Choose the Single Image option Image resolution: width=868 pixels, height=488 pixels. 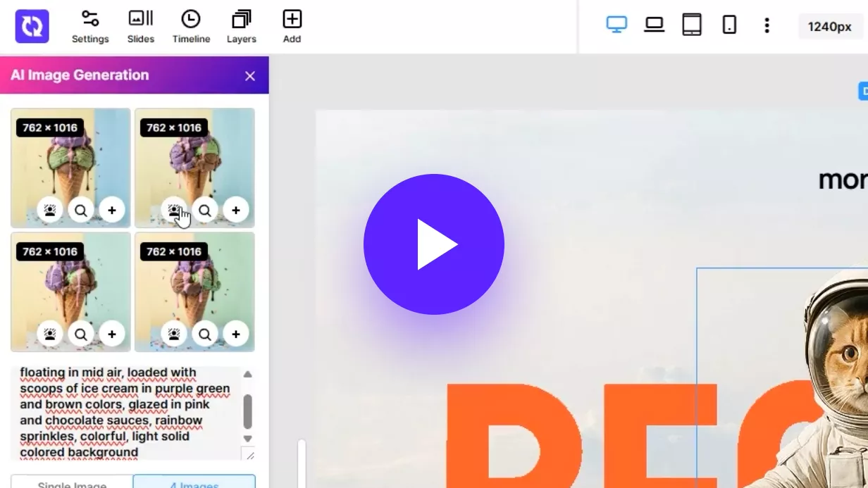tap(72, 482)
